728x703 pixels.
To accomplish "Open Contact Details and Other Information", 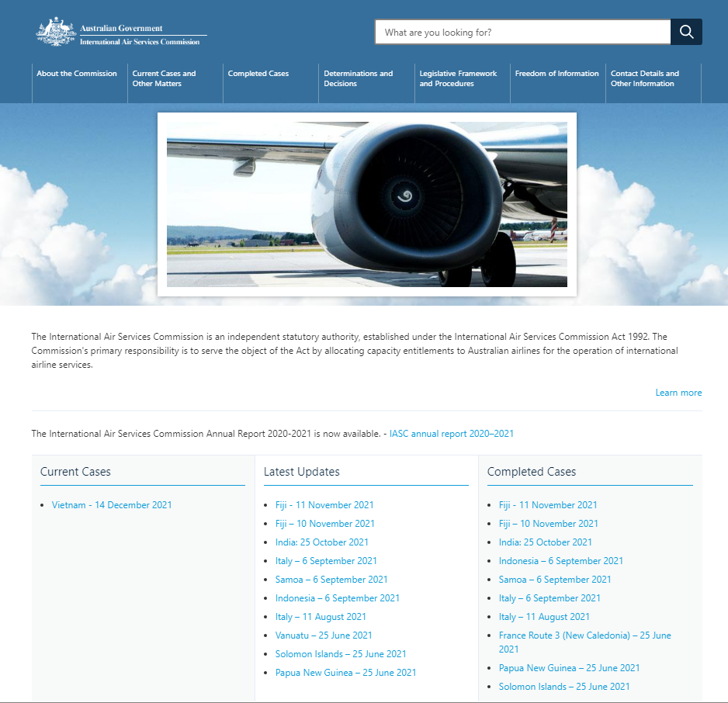I will [x=644, y=78].
